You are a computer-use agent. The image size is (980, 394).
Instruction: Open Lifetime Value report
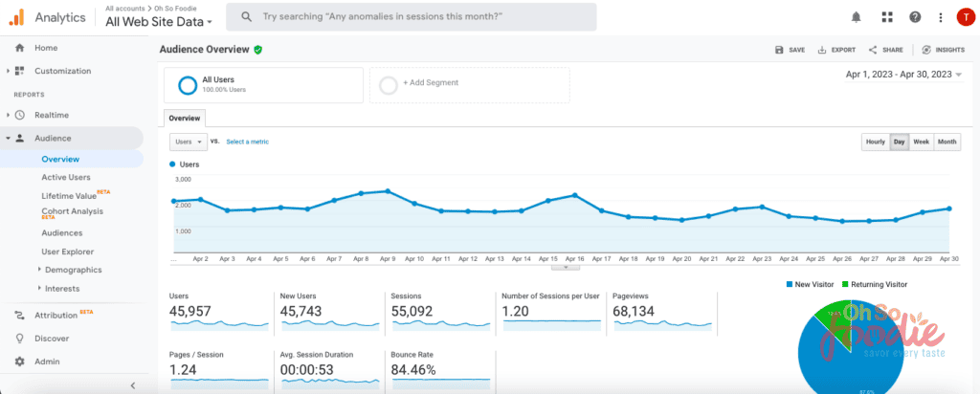(69, 196)
